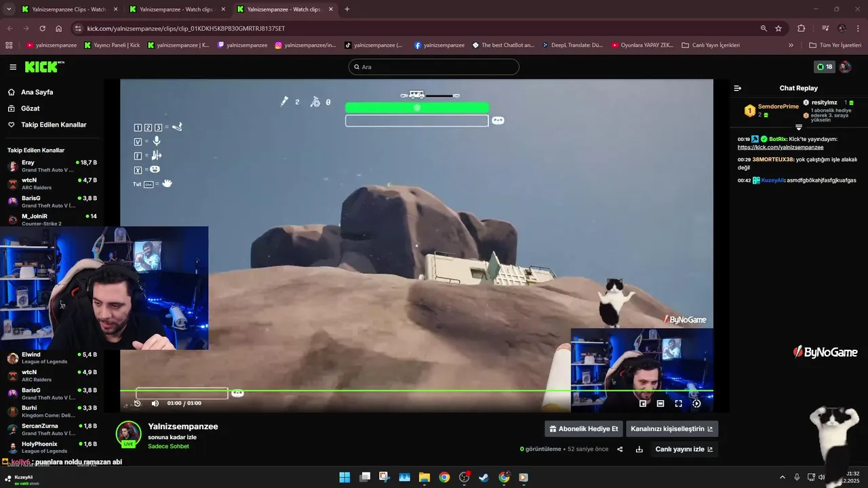Click 38MORTEUX38 username in chat
The image size is (868, 488).
[772, 159]
